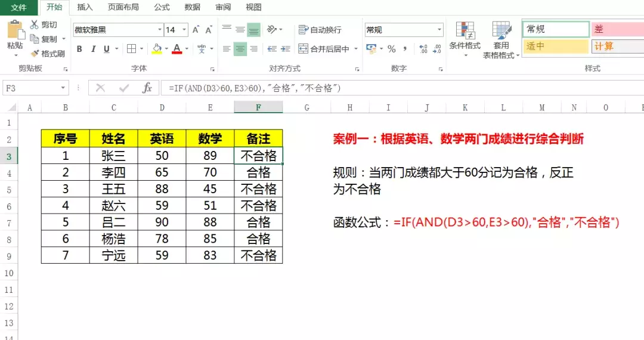Screen dimensions: 644x340
Task: Expand the Copy (复制) dropdown arrow
Action: pos(64,39)
